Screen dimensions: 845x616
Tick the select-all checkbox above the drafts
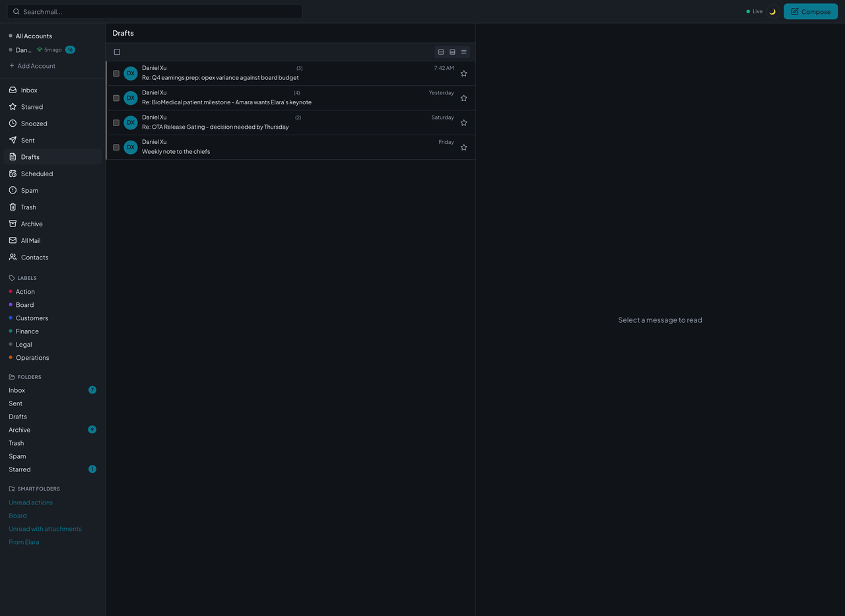point(117,52)
